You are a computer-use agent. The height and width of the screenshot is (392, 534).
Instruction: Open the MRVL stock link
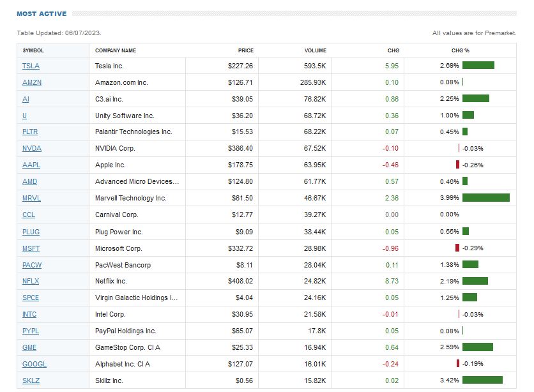click(x=31, y=199)
